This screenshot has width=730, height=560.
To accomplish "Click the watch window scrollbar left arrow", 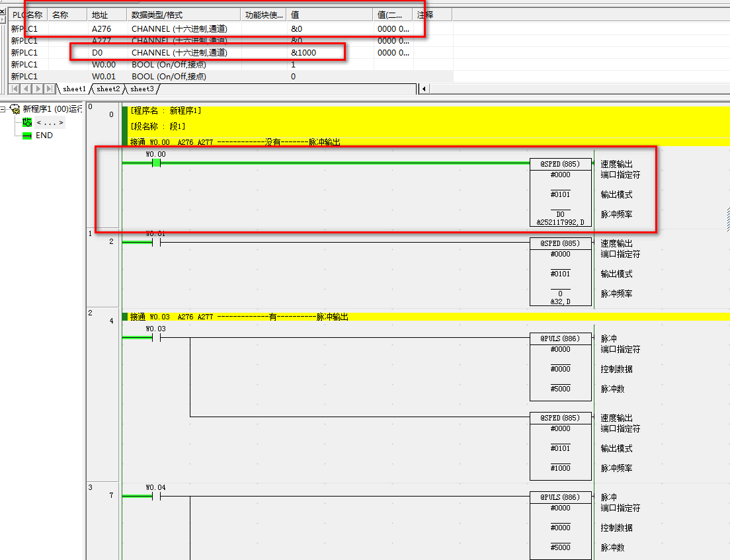I will pyautogui.click(x=424, y=89).
